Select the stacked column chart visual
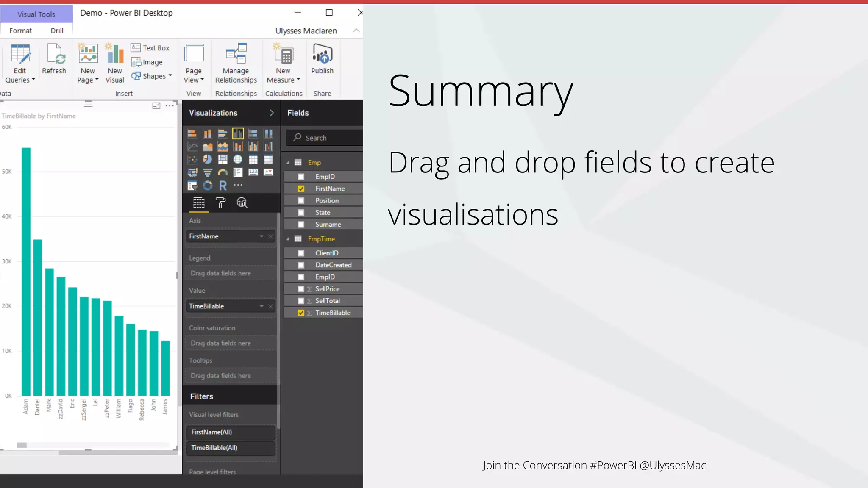Viewport: 868px width, 488px height. pyautogui.click(x=207, y=134)
